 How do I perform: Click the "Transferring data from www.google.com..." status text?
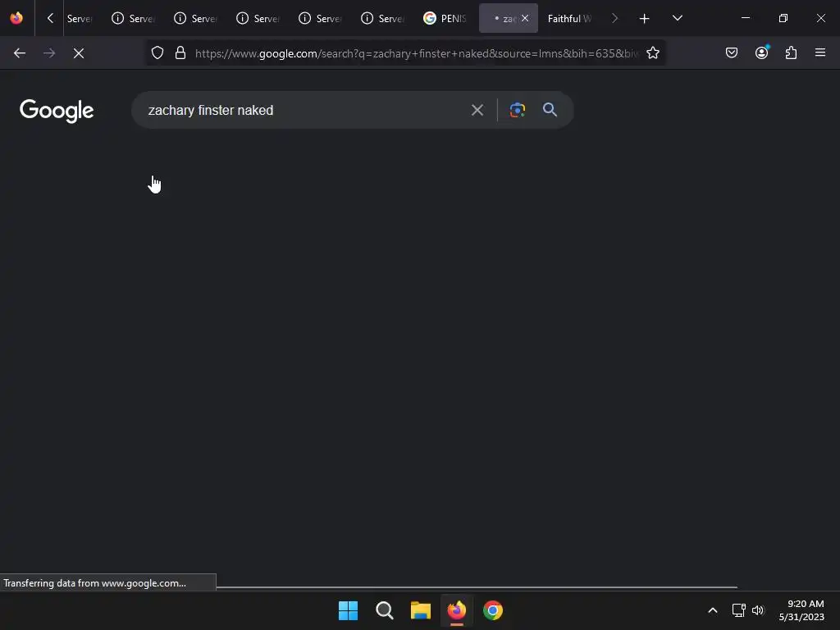(x=95, y=583)
